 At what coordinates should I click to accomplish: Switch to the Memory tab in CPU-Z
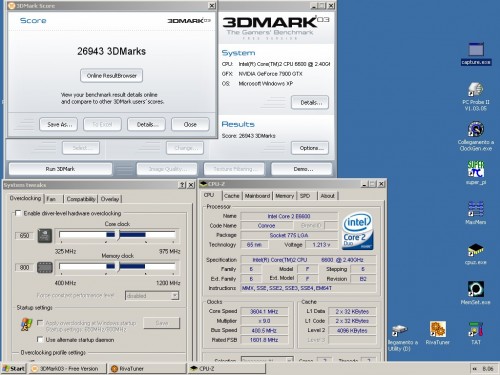pyautogui.click(x=285, y=196)
